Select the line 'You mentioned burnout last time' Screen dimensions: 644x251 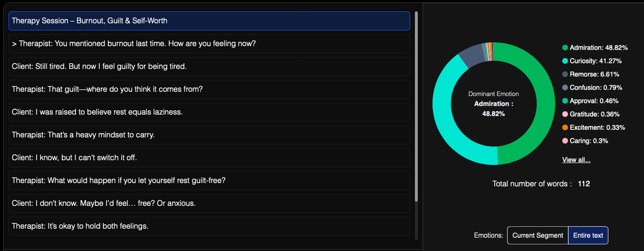click(209, 44)
